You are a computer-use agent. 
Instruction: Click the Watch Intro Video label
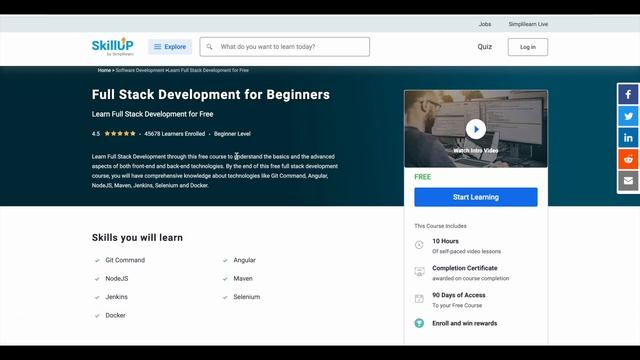(476, 151)
